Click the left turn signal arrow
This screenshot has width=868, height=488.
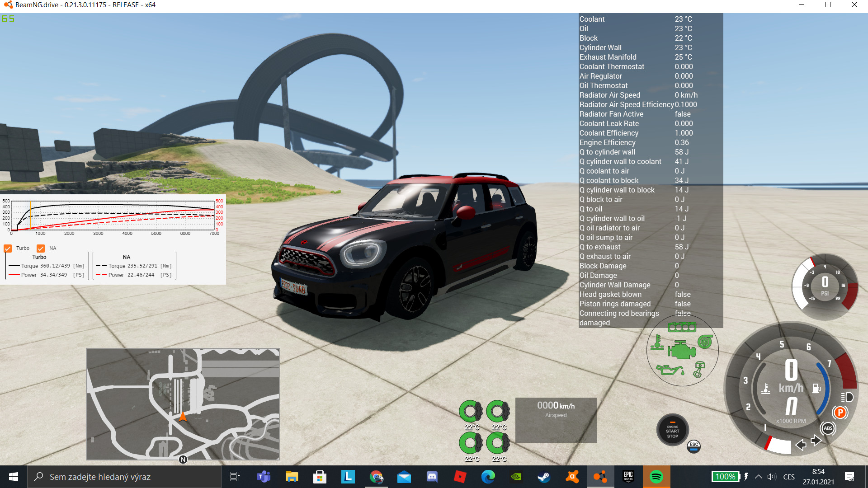pos(801,445)
